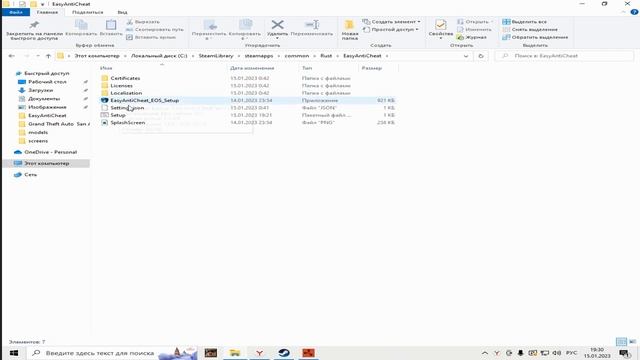Open History (Журнал) in ribbon
640x360 pixels.
471,37
